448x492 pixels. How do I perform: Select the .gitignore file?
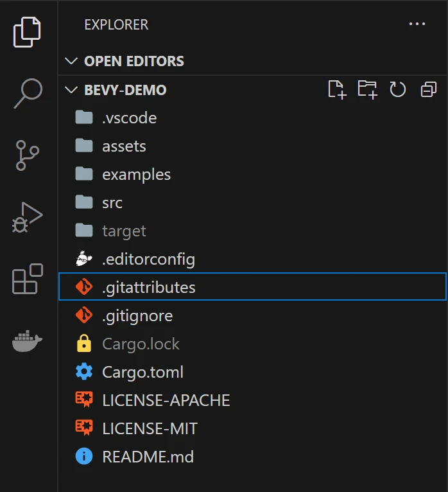[137, 316]
